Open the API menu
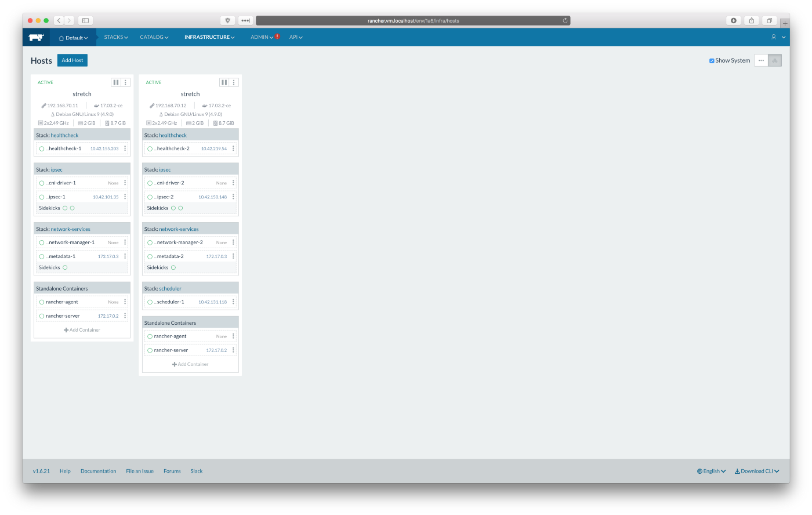This screenshot has width=812, height=515. click(296, 37)
